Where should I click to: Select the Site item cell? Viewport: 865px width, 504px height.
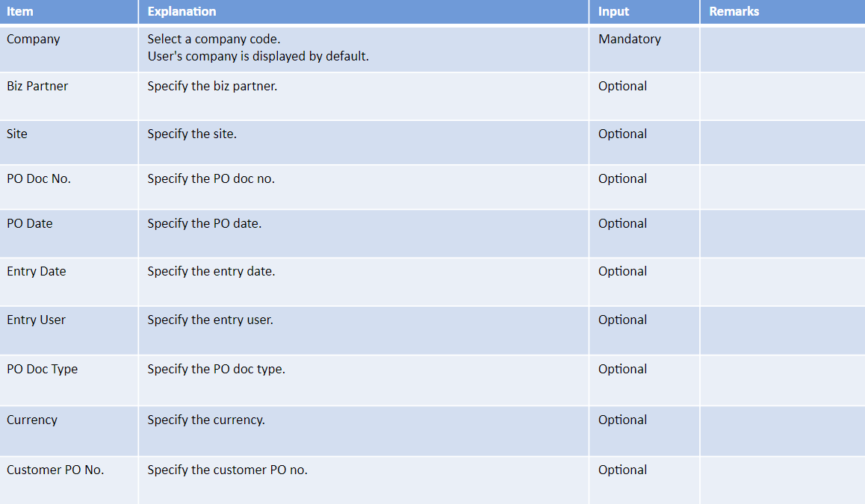[69, 143]
